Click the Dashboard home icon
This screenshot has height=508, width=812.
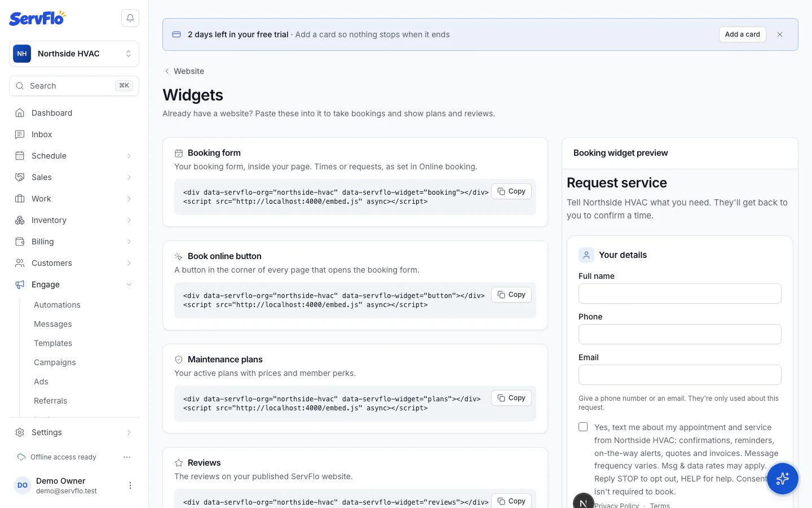[x=20, y=113]
